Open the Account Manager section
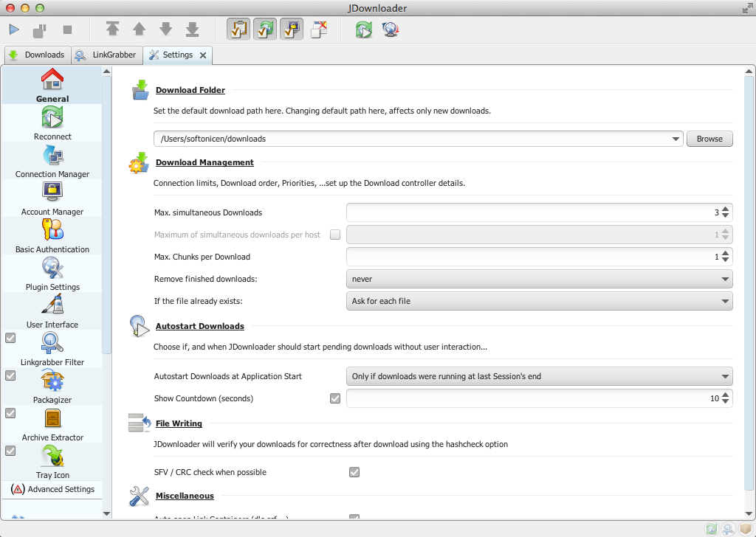This screenshot has width=756, height=537. pos(52,198)
